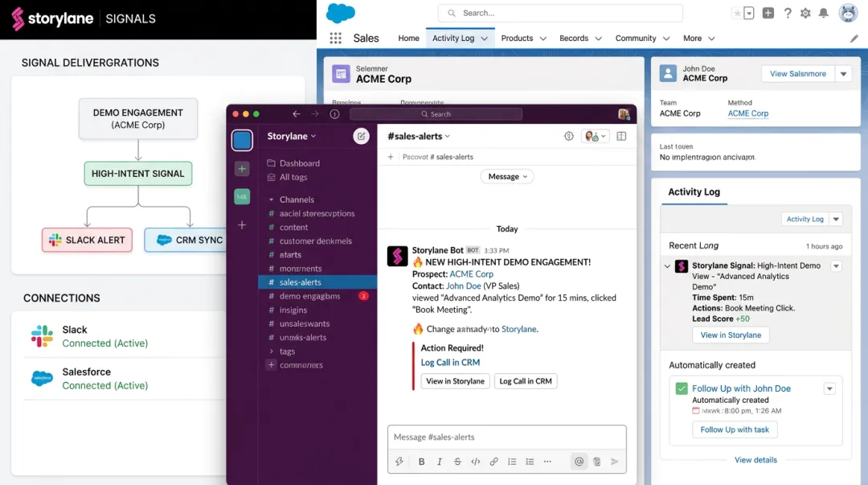Open the Message dropdown pill
The height and width of the screenshot is (485, 868).
click(507, 176)
